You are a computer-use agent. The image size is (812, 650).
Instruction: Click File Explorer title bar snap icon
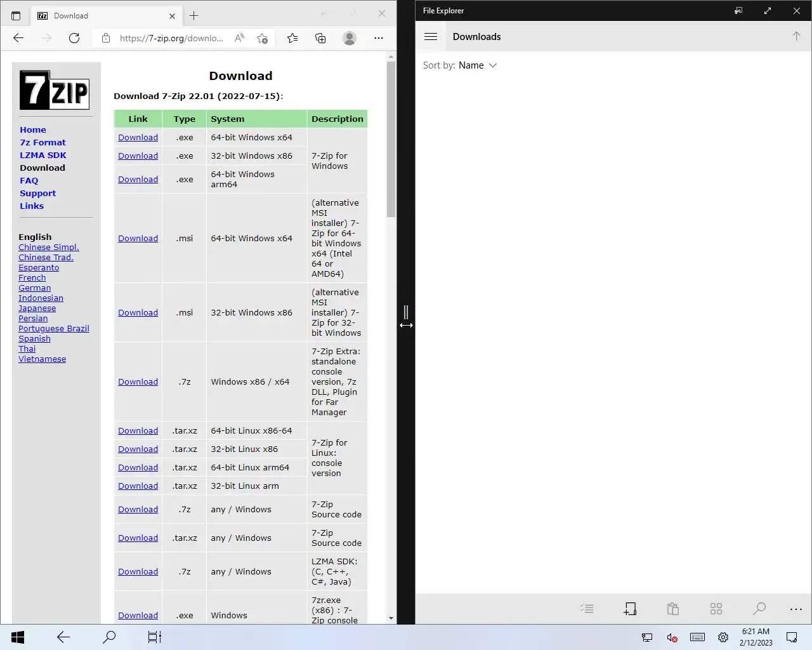[x=738, y=11]
